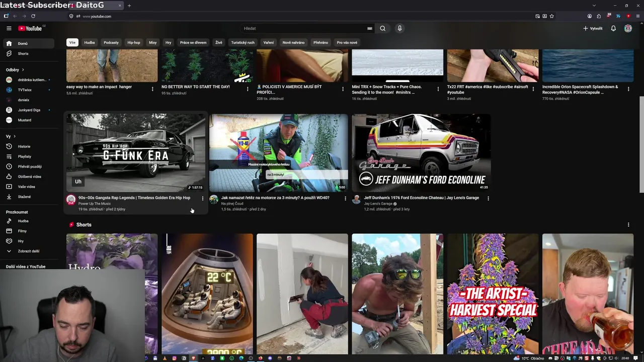The width and height of the screenshot is (644, 362).
Task: Go to Domů in the sidebar
Action: pos(29,44)
